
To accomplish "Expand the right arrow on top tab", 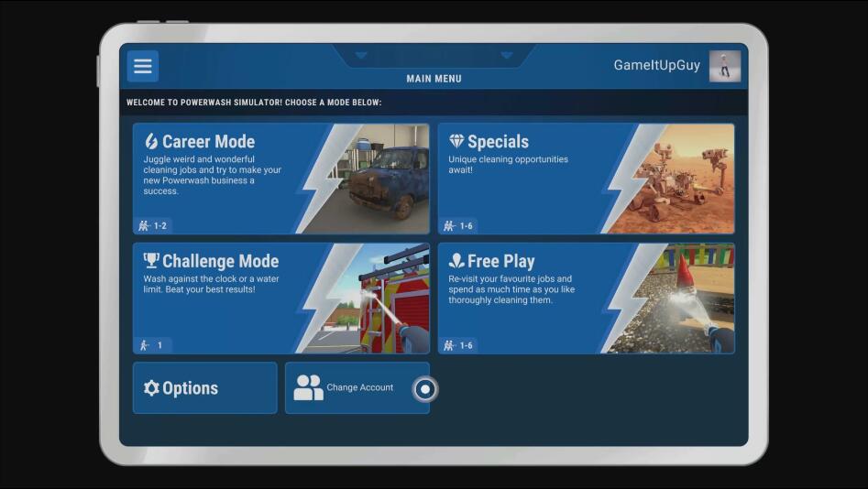I will pyautogui.click(x=506, y=56).
